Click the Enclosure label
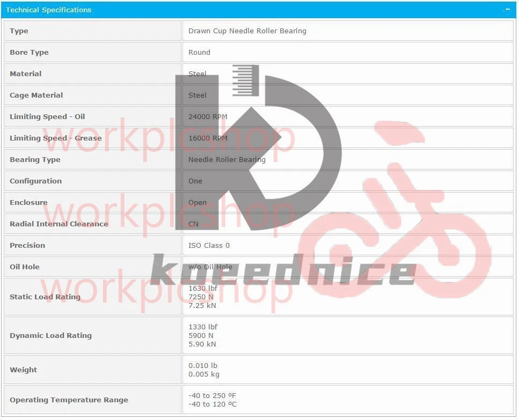519x420 pixels. pos(28,202)
